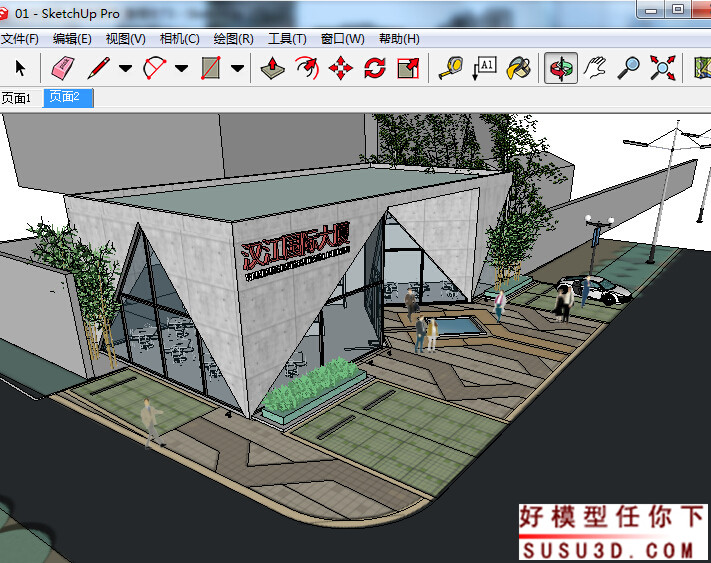Select the Rectangle shape tool
This screenshot has width=711, height=563.
tap(211, 68)
